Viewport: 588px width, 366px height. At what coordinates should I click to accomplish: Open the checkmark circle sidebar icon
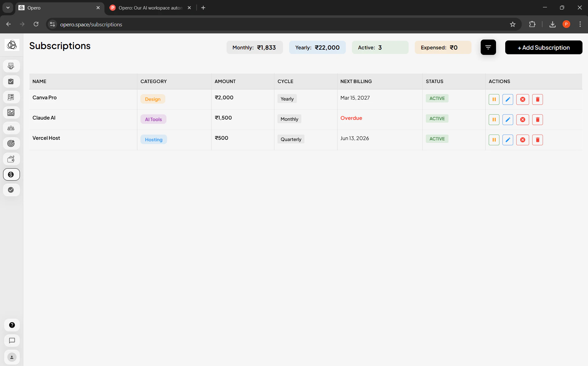tap(11, 190)
